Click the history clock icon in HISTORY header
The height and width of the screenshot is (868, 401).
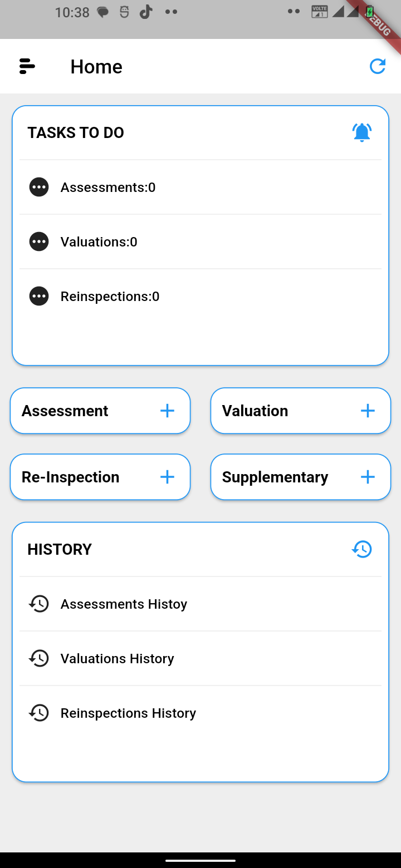362,549
